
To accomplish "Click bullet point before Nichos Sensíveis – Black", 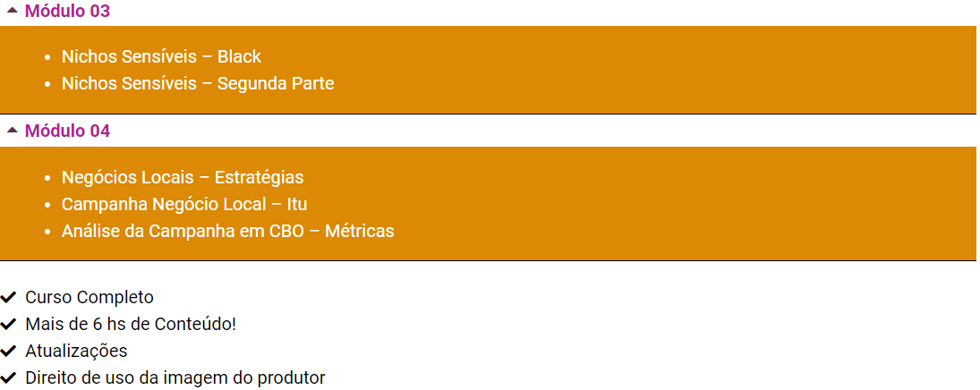I will coord(47,57).
